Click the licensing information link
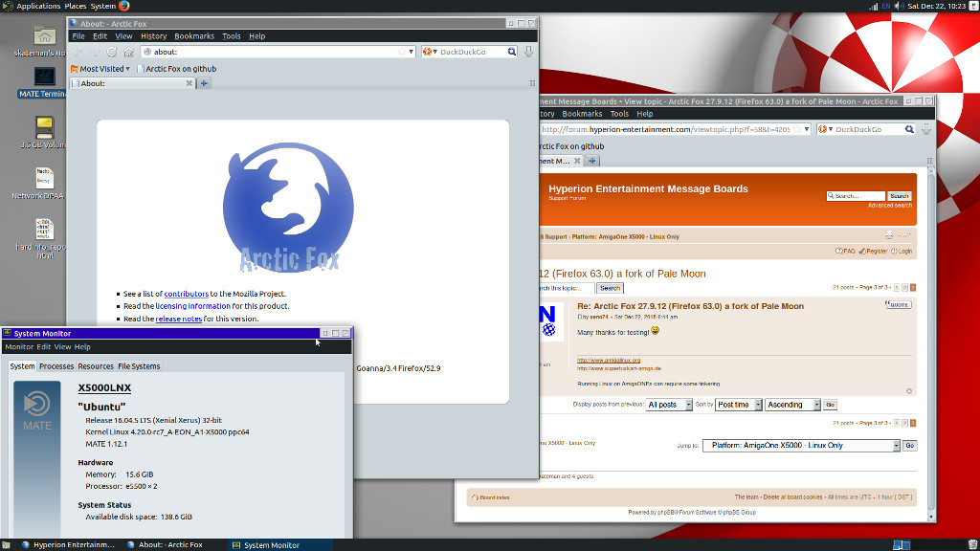980x551 pixels. coord(193,306)
